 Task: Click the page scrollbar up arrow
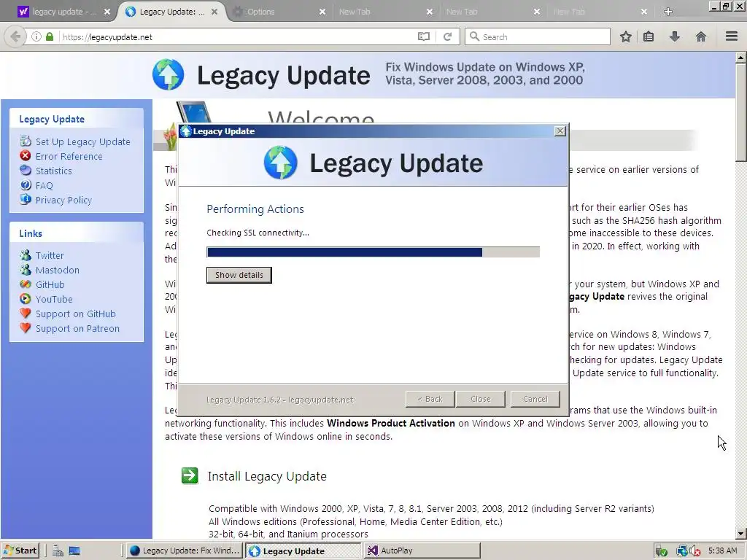coord(741,58)
